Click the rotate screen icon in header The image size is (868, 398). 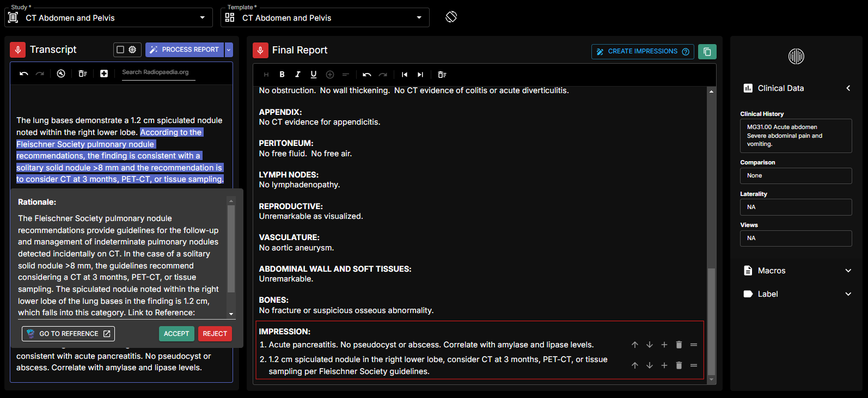tap(451, 17)
